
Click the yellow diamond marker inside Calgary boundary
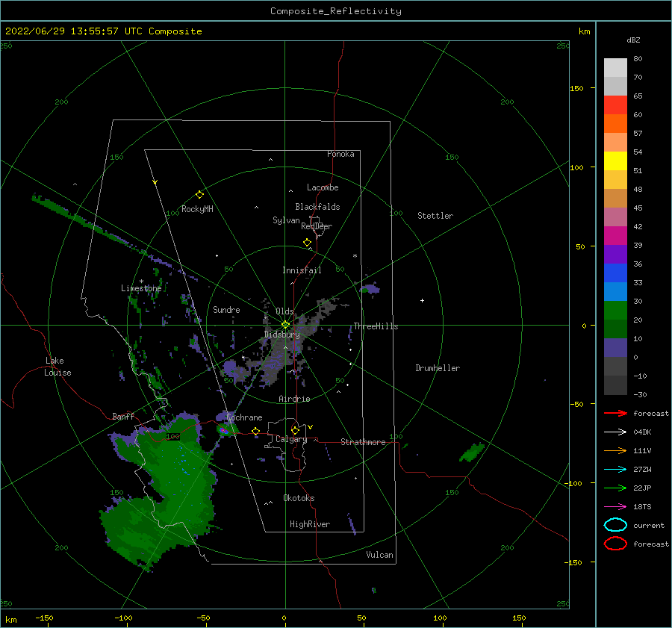[295, 430]
